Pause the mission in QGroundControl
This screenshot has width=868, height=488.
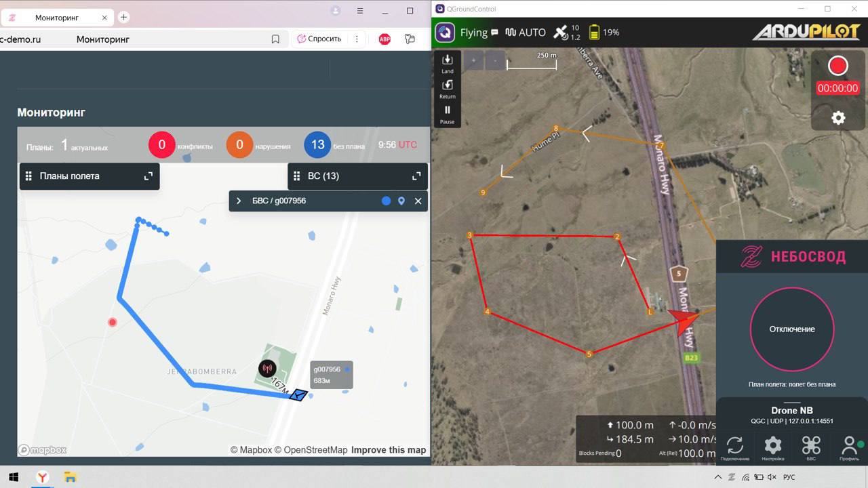(448, 113)
